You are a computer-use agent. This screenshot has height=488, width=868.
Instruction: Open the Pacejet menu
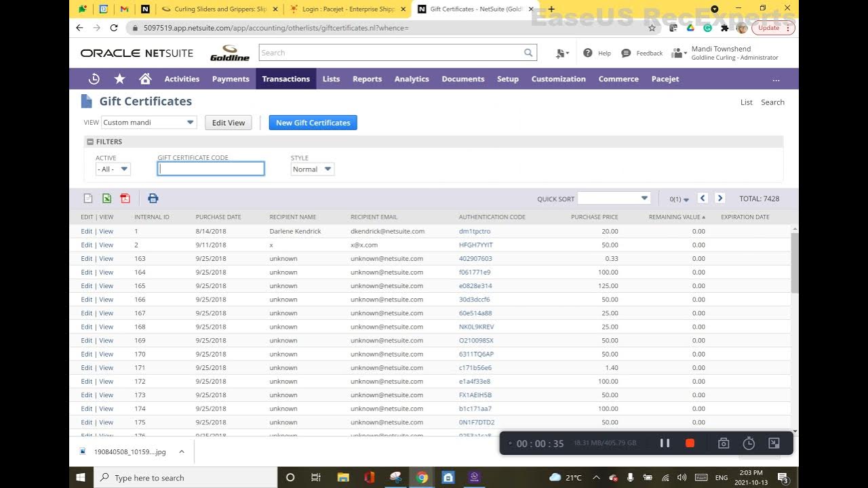(x=665, y=79)
